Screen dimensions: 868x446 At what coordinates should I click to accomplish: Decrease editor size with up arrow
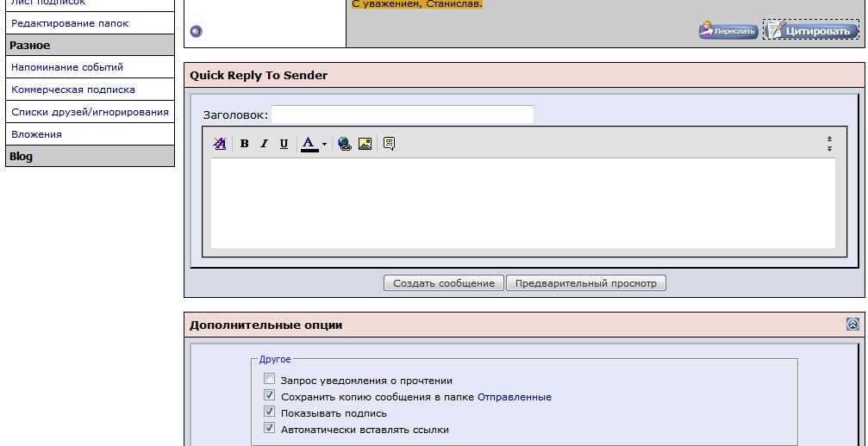pos(829,139)
